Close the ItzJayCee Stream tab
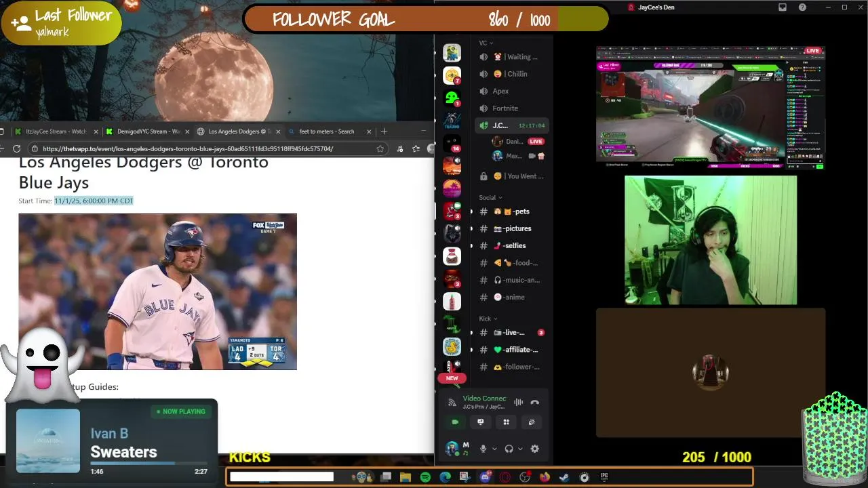Image resolution: width=868 pixels, height=488 pixels. point(96,131)
